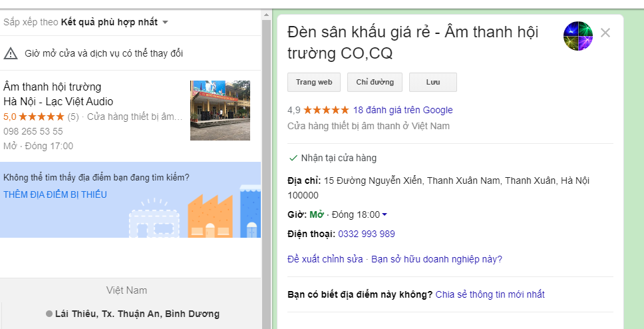This screenshot has width=644, height=329.
Task: Click Cửa hàng thiết bị âm thanh ở Việt Nam
Action: click(369, 126)
